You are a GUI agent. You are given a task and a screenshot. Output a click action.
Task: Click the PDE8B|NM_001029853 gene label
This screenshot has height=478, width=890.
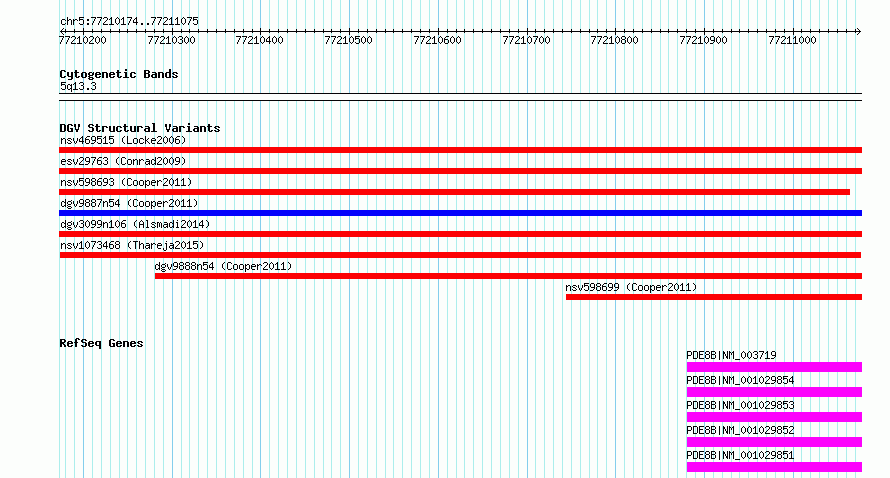(740, 405)
